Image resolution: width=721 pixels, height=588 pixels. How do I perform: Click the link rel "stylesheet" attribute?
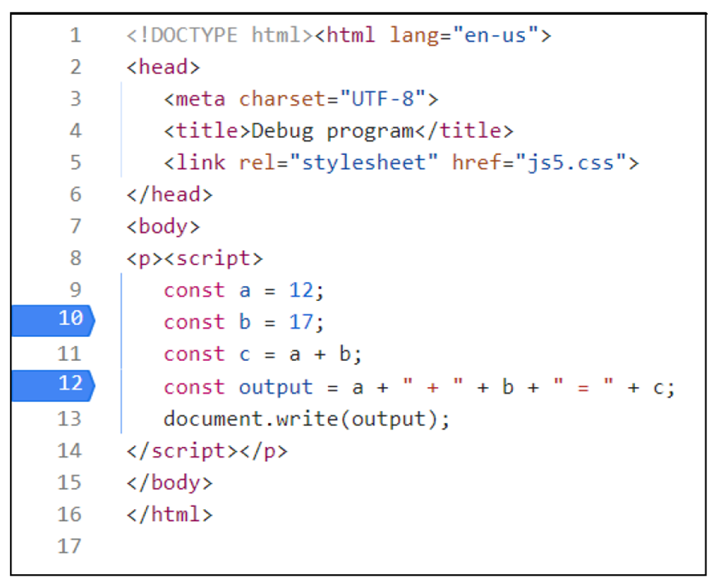pos(339,162)
